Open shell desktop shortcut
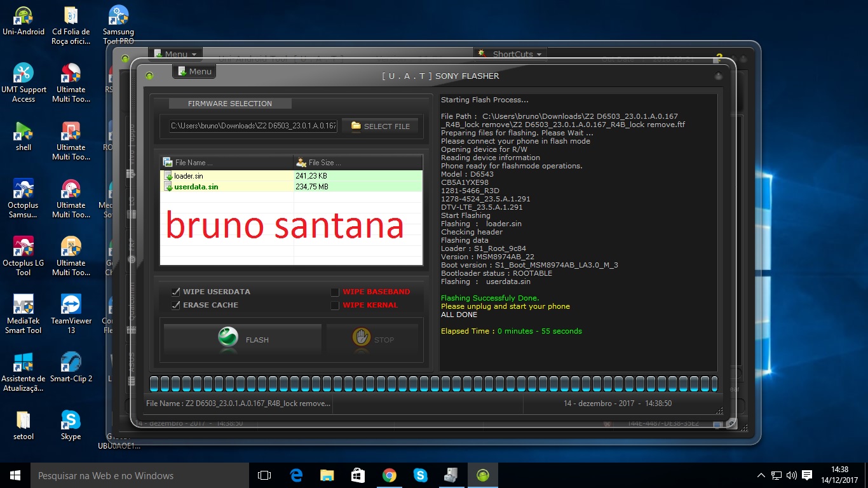The image size is (868, 488). (24, 136)
